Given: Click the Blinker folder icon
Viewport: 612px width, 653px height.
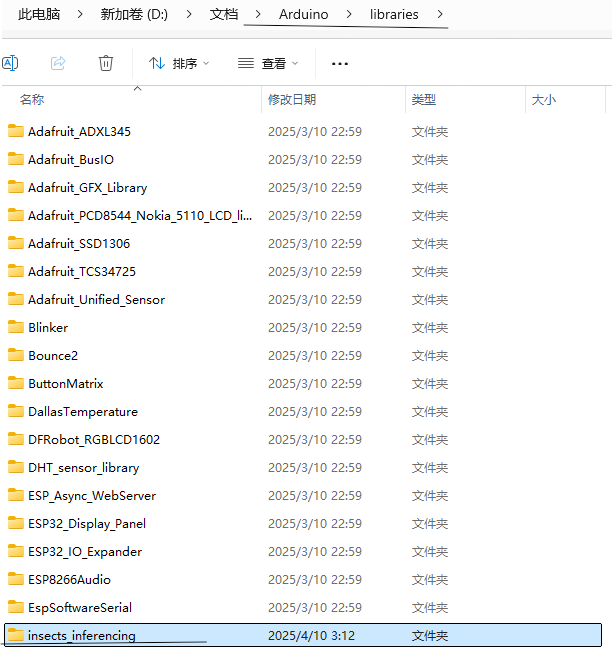Looking at the screenshot, I should click(x=16, y=327).
